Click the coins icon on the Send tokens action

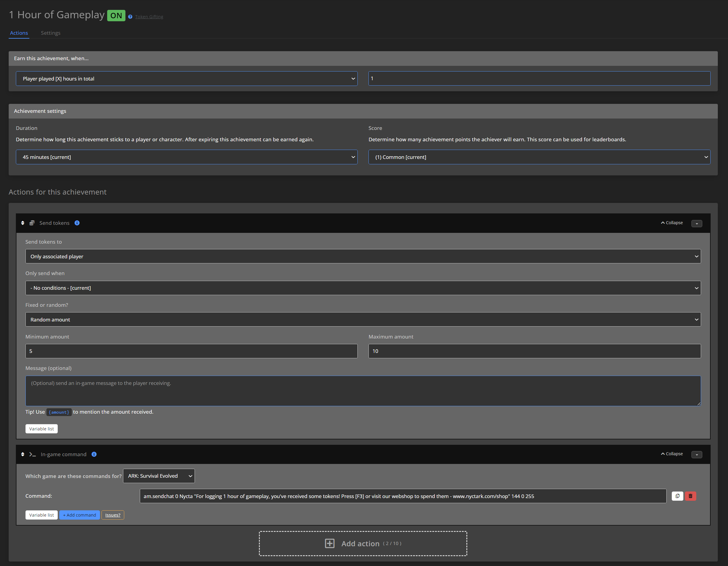[x=32, y=223]
